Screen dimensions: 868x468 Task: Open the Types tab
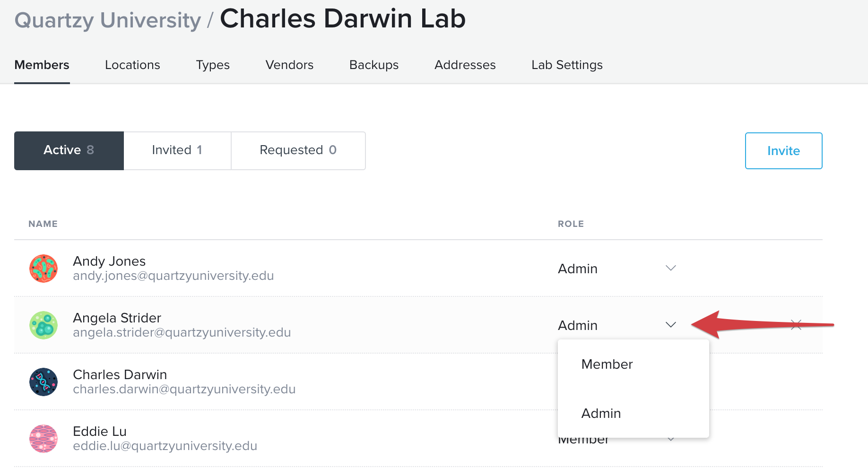point(213,65)
